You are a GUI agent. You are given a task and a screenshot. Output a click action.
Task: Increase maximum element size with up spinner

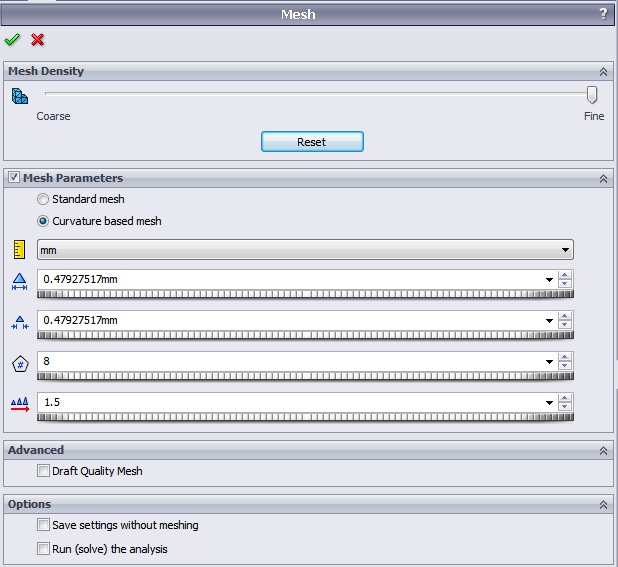[x=565, y=275]
